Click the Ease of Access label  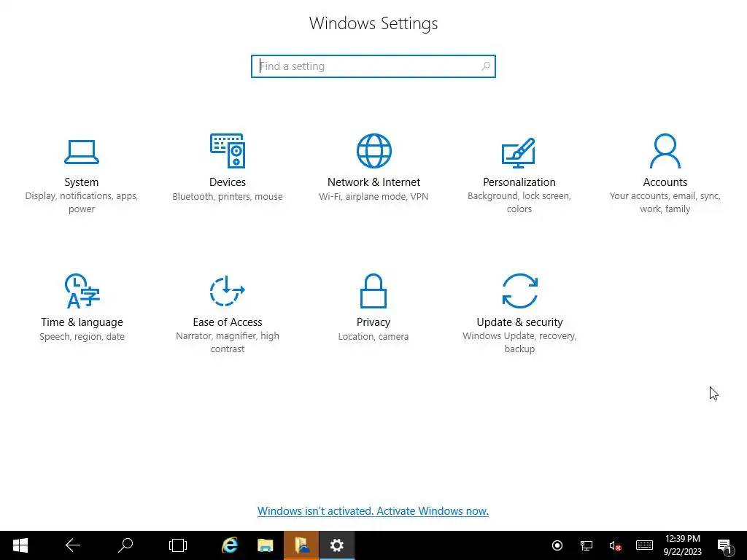(x=228, y=322)
